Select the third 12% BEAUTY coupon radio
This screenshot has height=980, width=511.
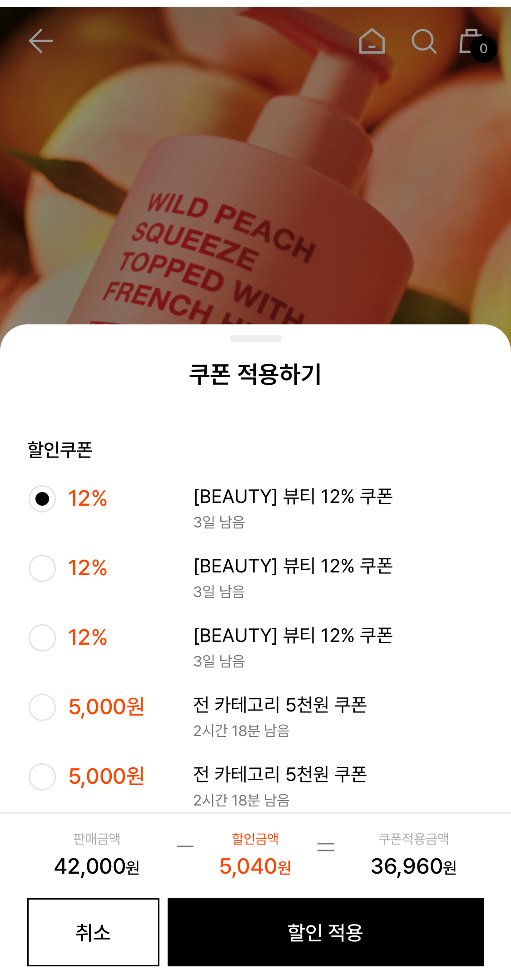point(42,637)
